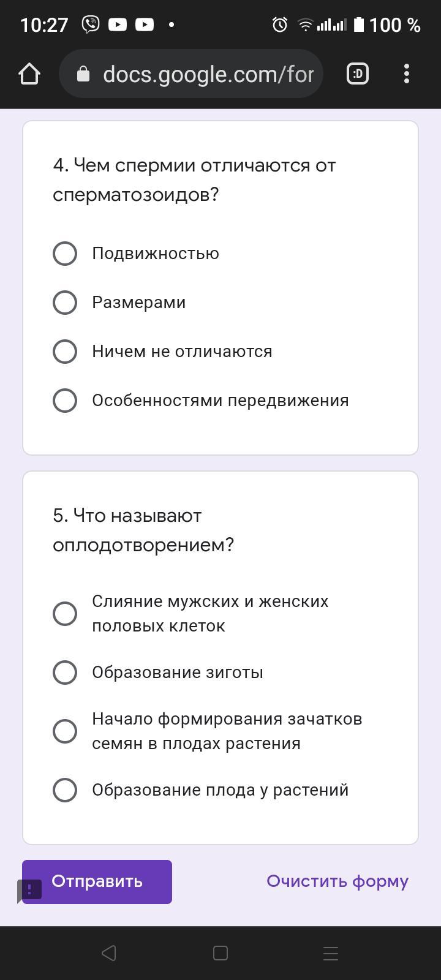Select the "Размерами" radio option

pos(65,303)
